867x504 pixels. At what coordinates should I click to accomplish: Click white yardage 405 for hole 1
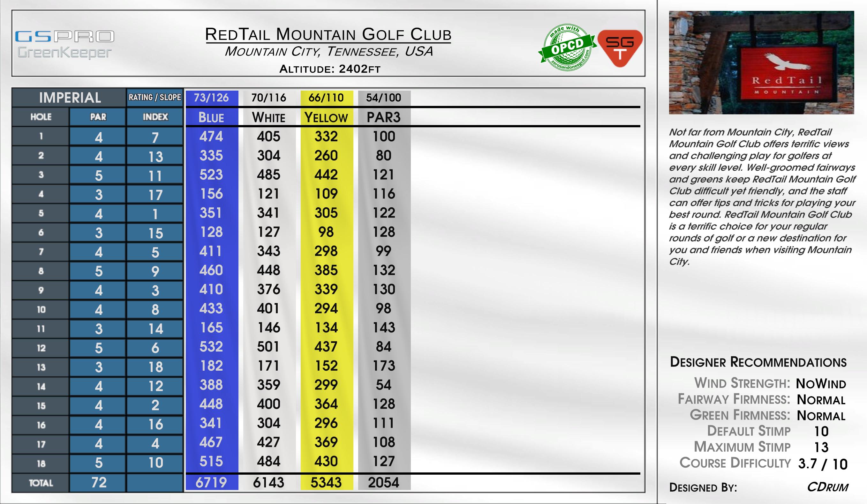pyautogui.click(x=269, y=137)
